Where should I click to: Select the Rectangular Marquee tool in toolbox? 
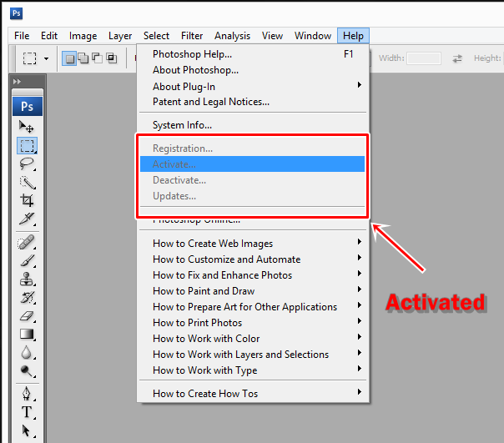tap(27, 145)
